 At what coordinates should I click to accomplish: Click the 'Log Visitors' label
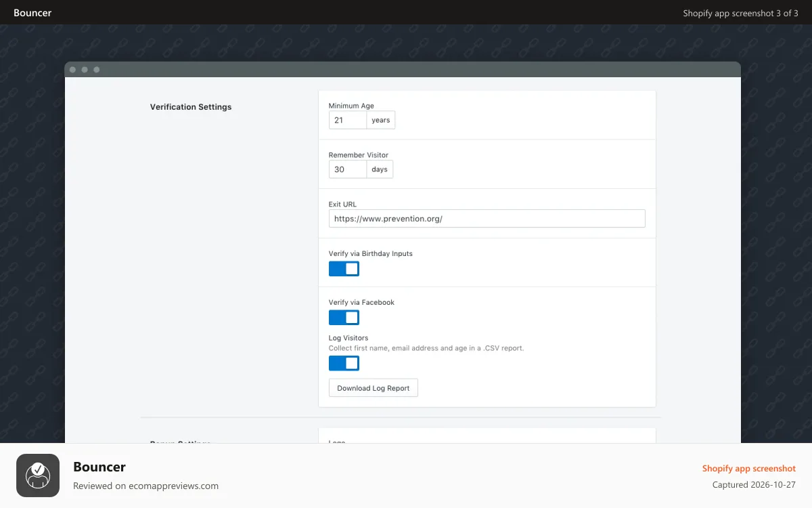pos(348,337)
